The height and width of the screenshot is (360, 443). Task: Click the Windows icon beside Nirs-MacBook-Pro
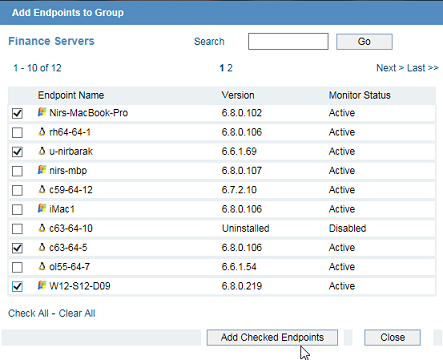point(42,112)
